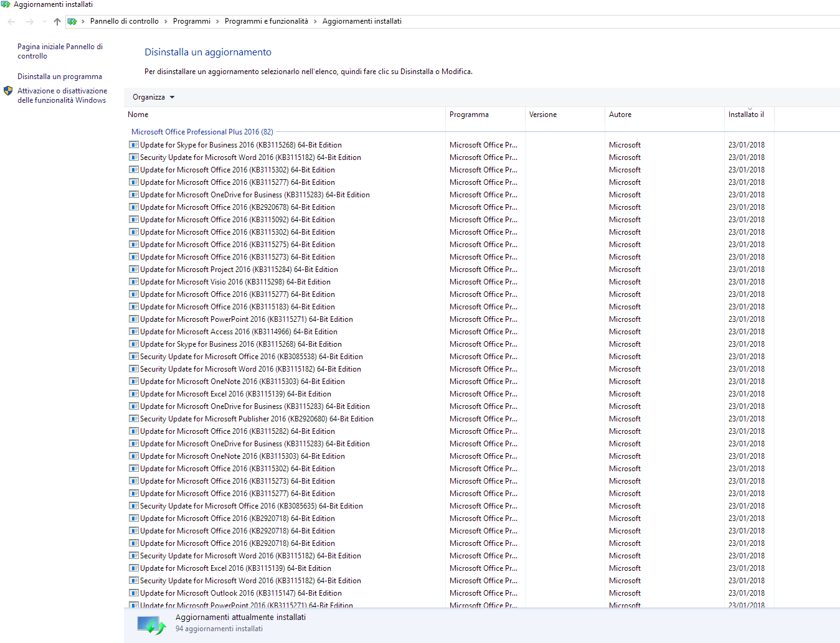Screen dimensions: 840x643
Task: Select Security Update for Microsoft Office 2016 (KB3085635)
Action: point(449,506)
